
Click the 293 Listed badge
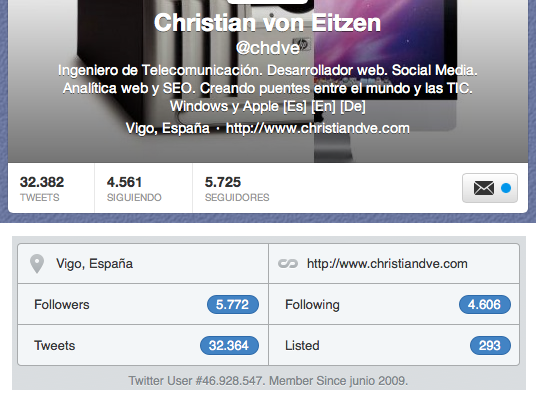pyautogui.click(x=490, y=345)
